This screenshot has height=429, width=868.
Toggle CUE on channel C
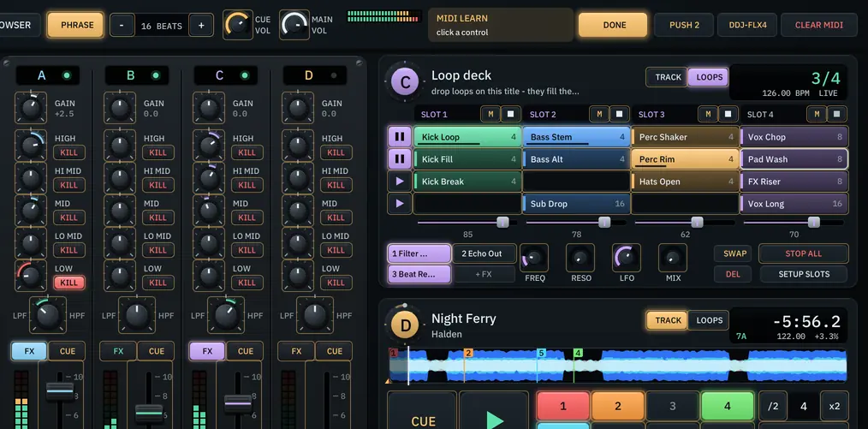tap(245, 351)
